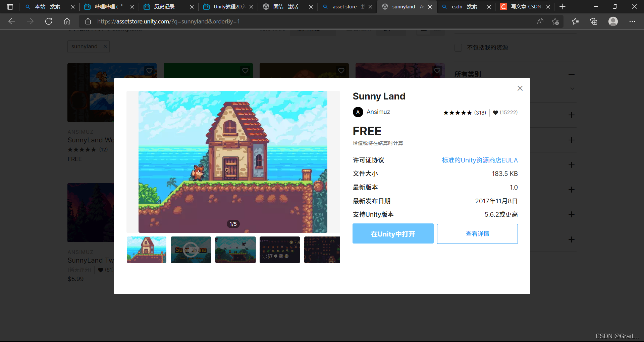Go back using the browser back arrow
The height and width of the screenshot is (342, 644).
[x=12, y=21]
